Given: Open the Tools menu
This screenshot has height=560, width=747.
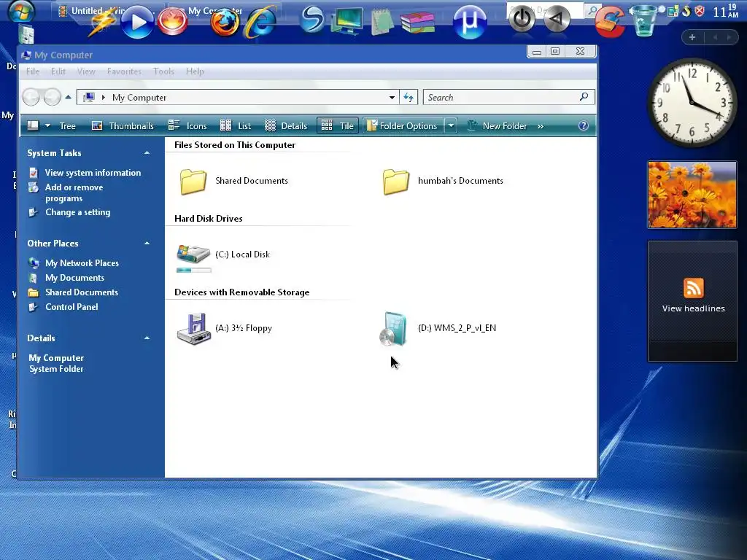Looking at the screenshot, I should coord(163,71).
